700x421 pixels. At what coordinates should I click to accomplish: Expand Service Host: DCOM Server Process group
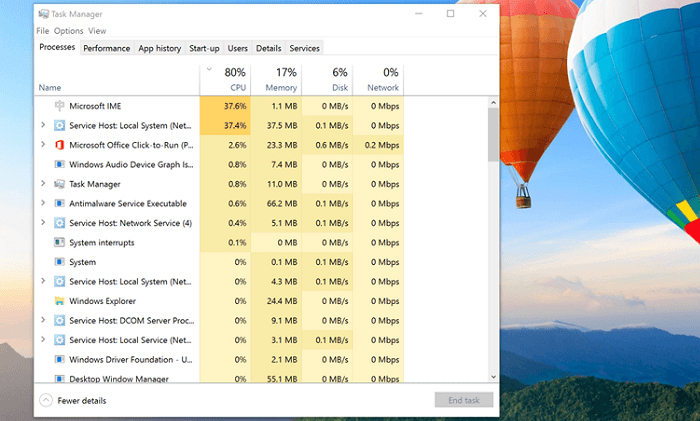43,320
